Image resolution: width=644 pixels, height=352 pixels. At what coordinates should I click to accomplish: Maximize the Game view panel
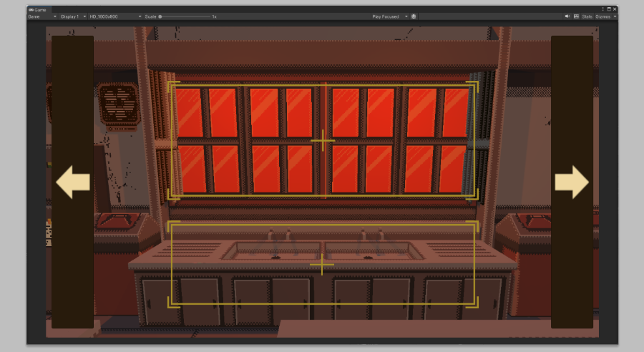click(608, 9)
